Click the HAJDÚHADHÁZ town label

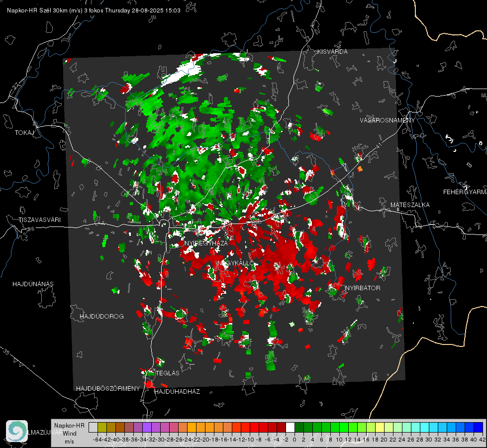click(177, 392)
